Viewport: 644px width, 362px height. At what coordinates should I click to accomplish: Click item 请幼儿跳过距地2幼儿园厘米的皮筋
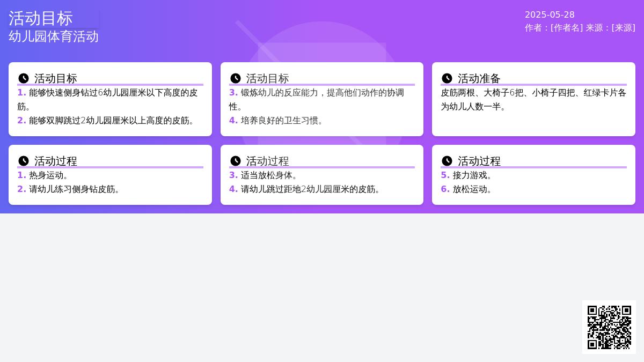(322, 189)
